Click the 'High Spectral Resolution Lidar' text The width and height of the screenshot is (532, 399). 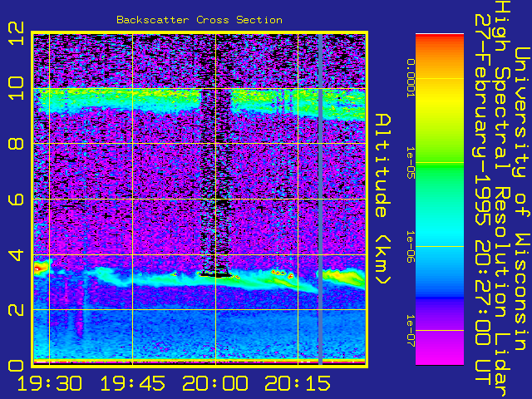pyautogui.click(x=502, y=199)
